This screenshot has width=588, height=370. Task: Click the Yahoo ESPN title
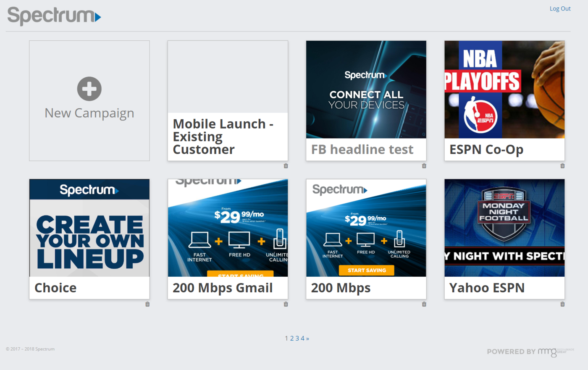(x=487, y=288)
